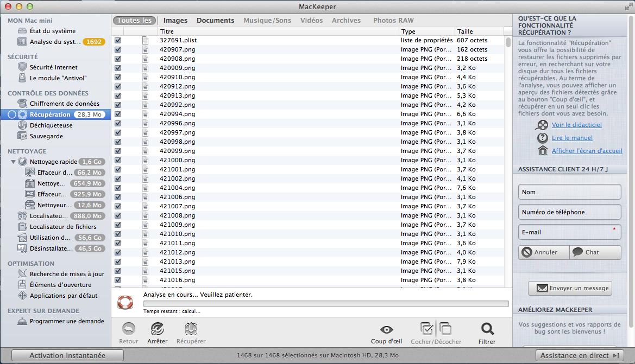The image size is (635, 364).
Task: Sort by the Taille column header
Action: (x=479, y=31)
